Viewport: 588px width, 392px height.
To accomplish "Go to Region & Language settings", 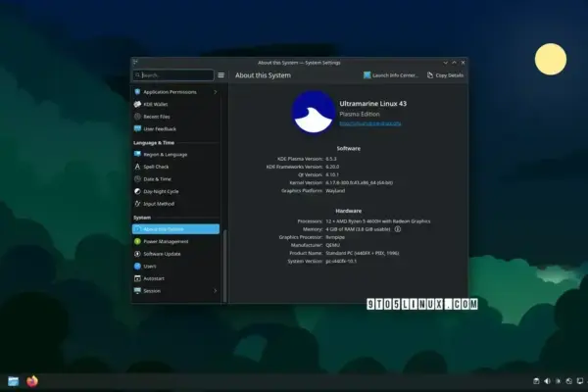I will [175, 154].
